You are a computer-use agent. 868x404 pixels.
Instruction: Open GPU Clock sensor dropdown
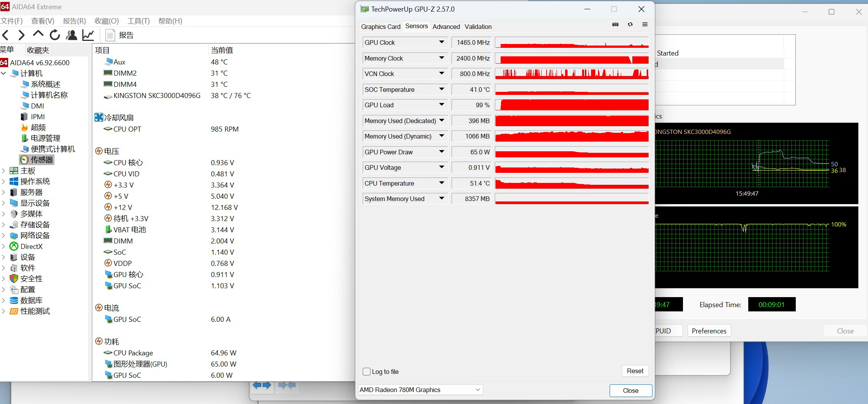(x=442, y=42)
